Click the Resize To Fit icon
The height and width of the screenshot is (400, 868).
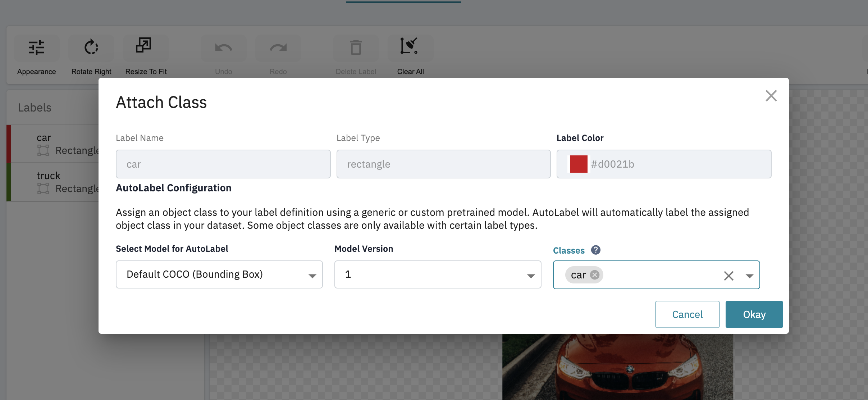143,45
